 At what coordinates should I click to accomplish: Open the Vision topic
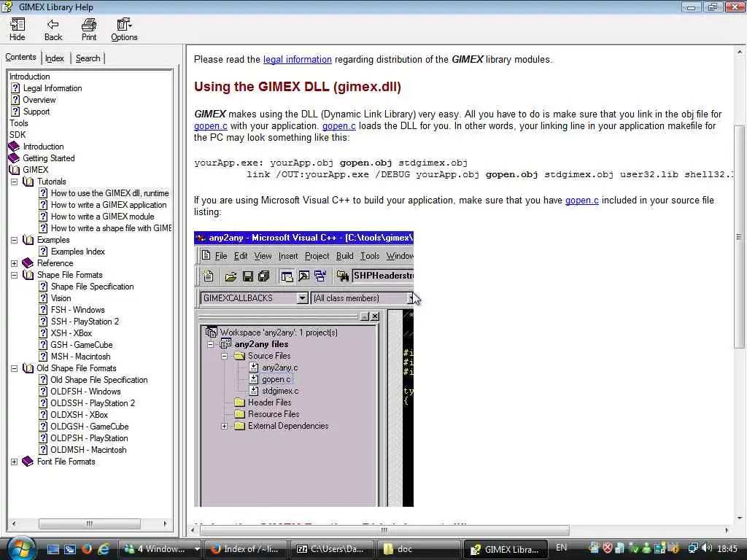tap(61, 298)
